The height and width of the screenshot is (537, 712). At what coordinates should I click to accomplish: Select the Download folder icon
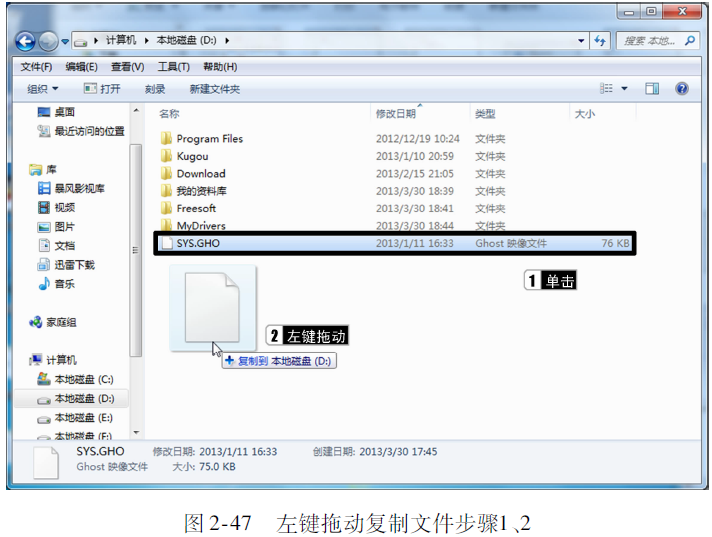coord(166,173)
